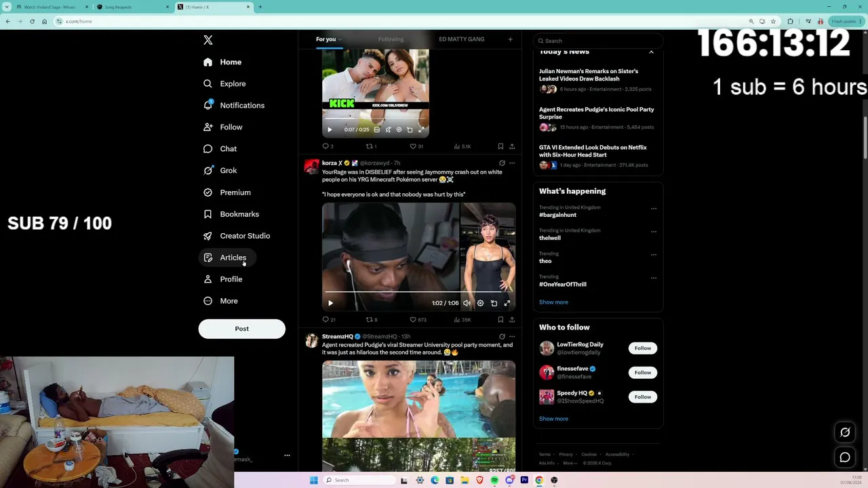Image resolution: width=868 pixels, height=488 pixels.
Task: Open the Grok AI page
Action: (221, 171)
